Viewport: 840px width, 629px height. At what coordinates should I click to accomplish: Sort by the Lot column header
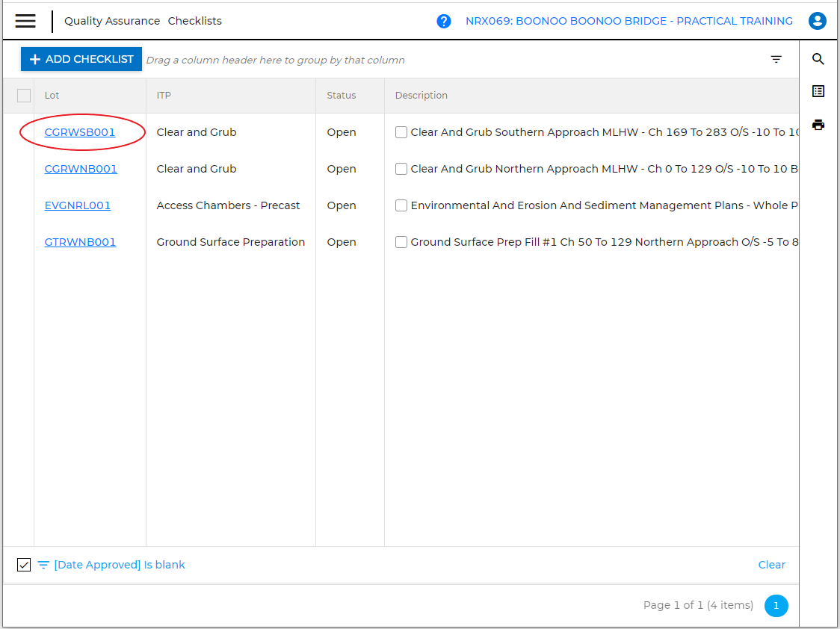click(52, 96)
